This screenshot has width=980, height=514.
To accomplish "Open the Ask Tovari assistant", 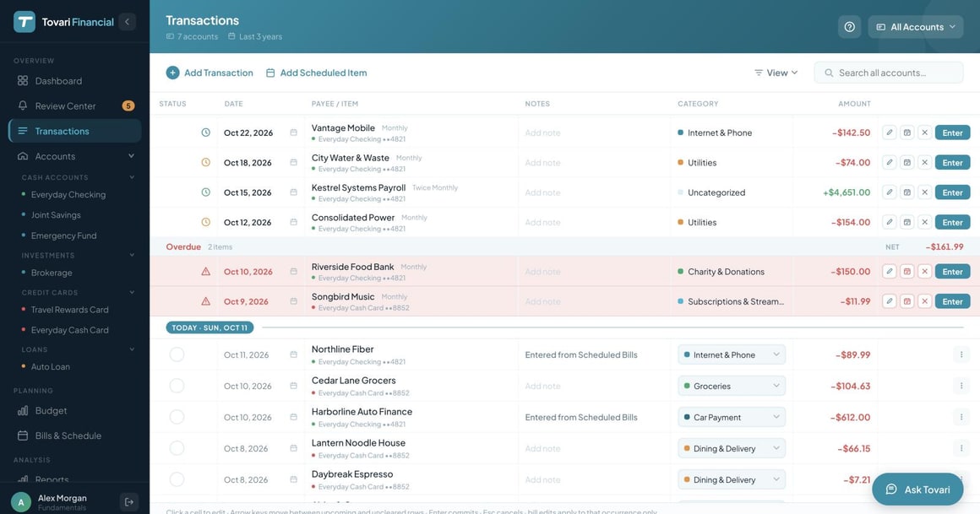I will [917, 489].
